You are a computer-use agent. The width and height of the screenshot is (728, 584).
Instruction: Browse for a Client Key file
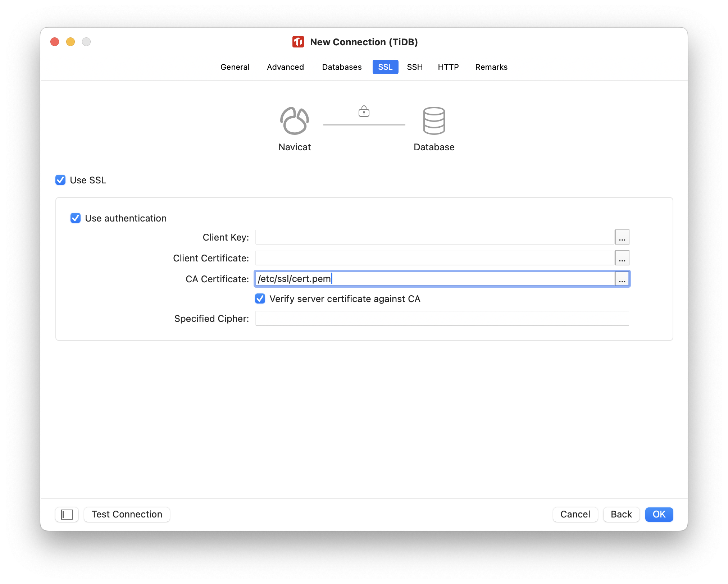tap(622, 237)
